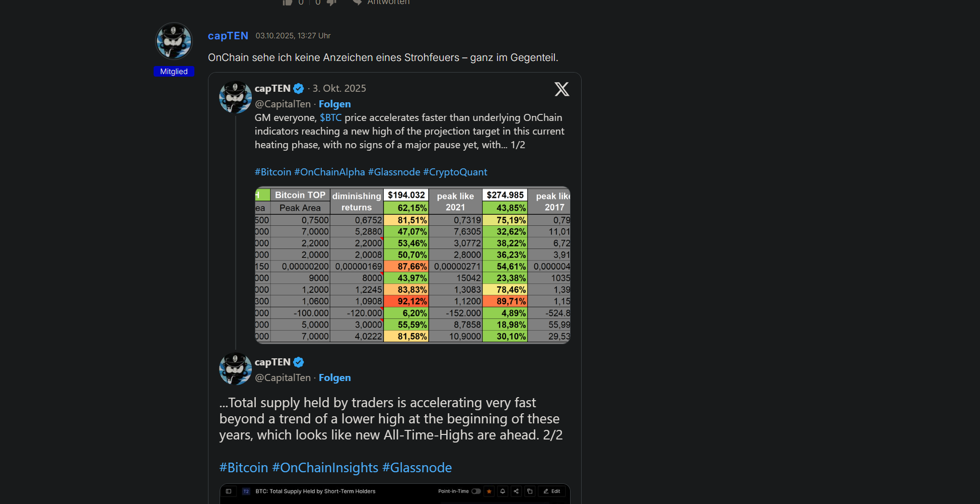Image resolution: width=980 pixels, height=504 pixels.
Task: Open the #OnChainInsights hashtag
Action: (x=325, y=468)
